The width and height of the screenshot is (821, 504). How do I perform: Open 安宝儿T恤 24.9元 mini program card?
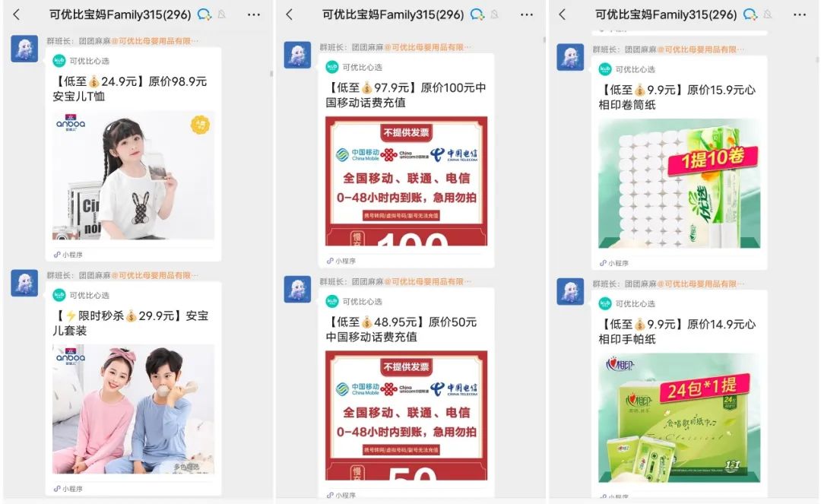133,154
